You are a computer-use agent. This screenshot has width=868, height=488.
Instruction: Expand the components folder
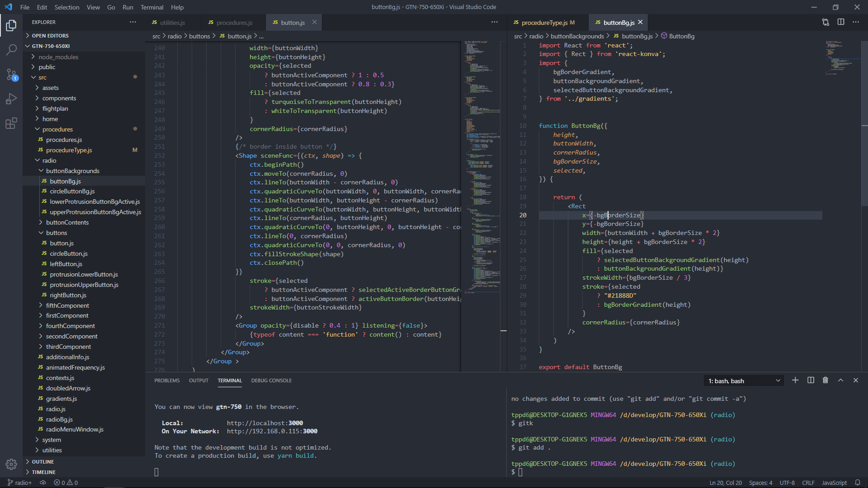(x=59, y=98)
